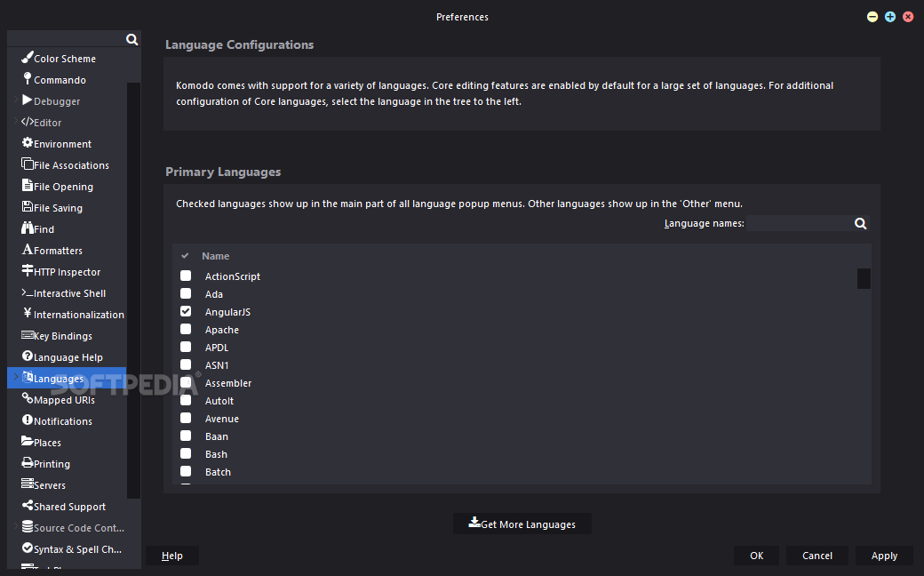Select the Notifications preferences category

click(67, 421)
